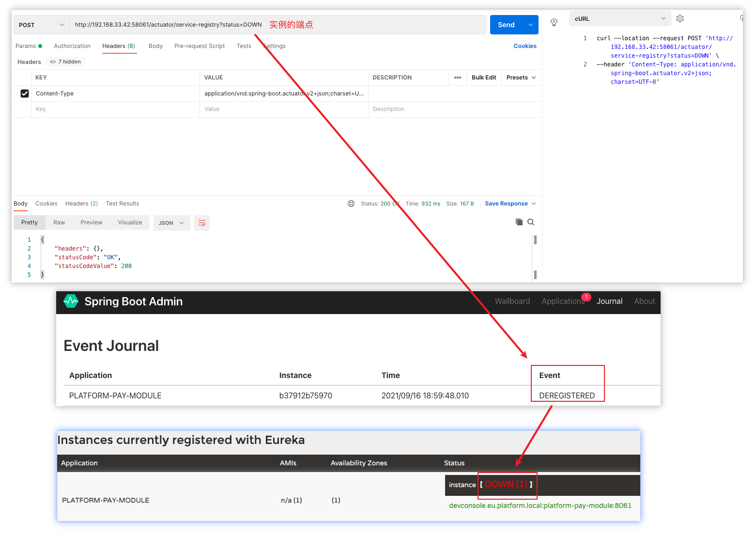The width and height of the screenshot is (756, 537).
Task: Open the POST method dropdown
Action: tap(42, 25)
